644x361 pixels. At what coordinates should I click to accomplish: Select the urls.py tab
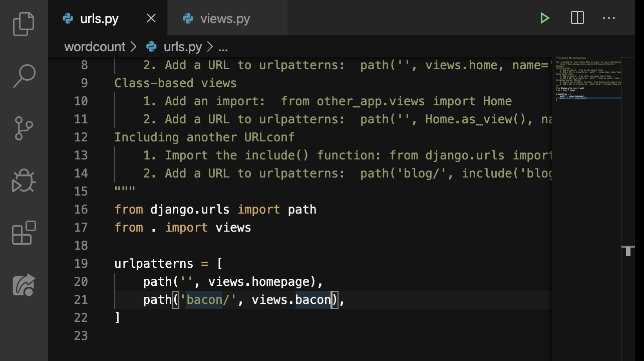tap(99, 19)
